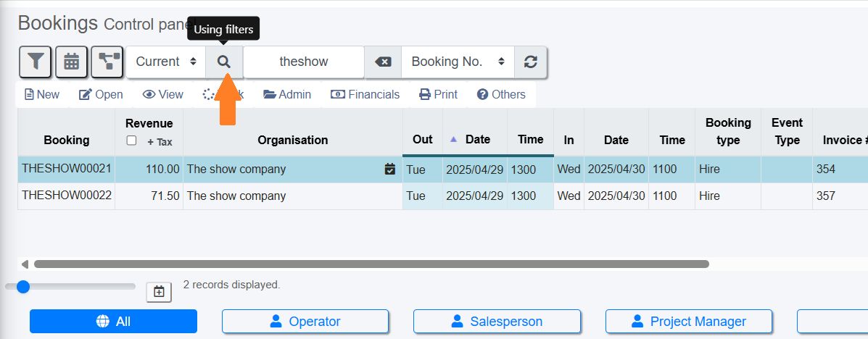Click the magnifying glass search icon

click(x=224, y=62)
